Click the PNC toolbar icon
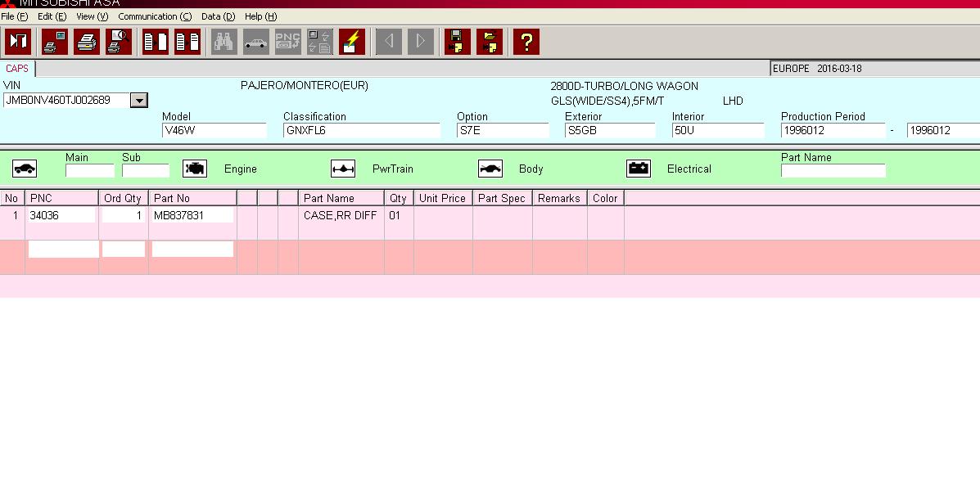 tap(288, 42)
